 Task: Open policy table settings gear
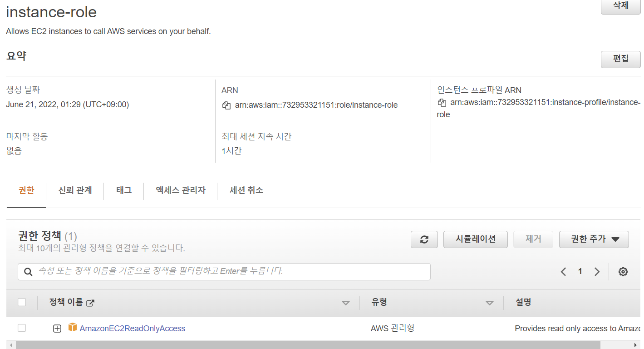(623, 272)
